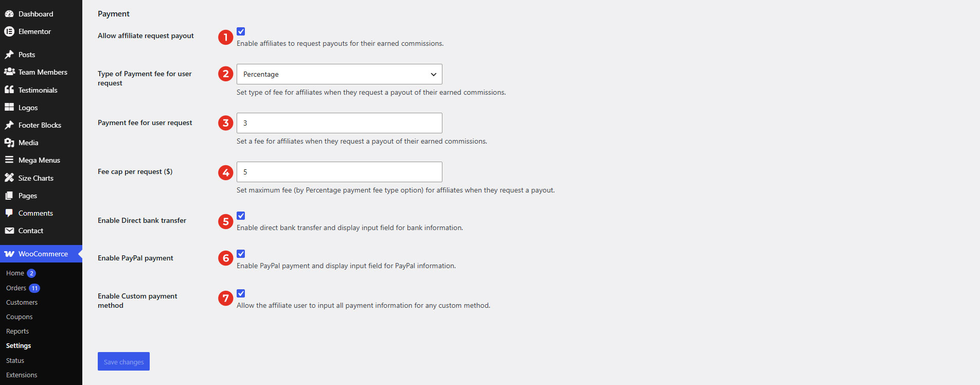Open the Payment fee type Percentage dropdown
The height and width of the screenshot is (385, 980).
click(339, 74)
